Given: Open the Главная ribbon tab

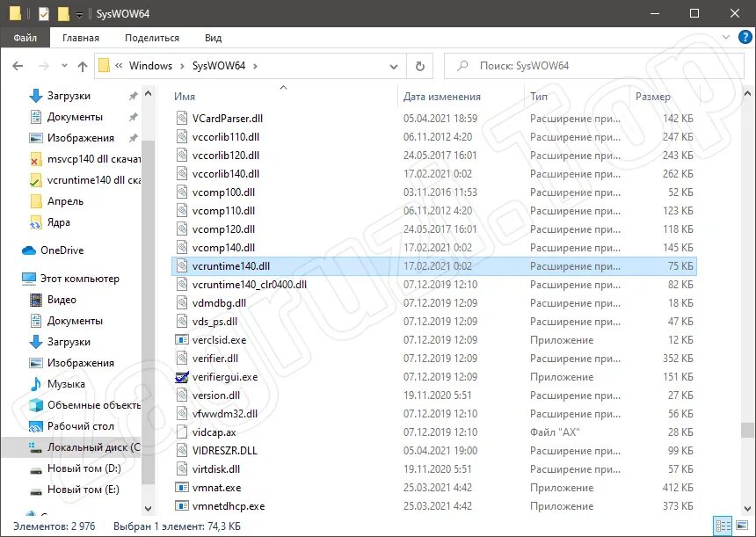Looking at the screenshot, I should [81, 38].
